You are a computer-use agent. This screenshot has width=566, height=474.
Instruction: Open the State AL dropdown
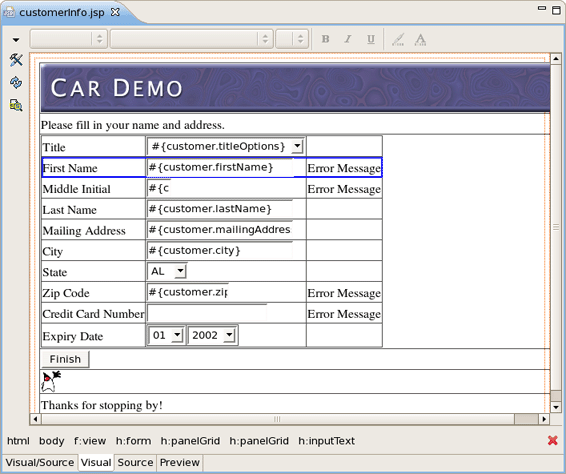point(180,271)
